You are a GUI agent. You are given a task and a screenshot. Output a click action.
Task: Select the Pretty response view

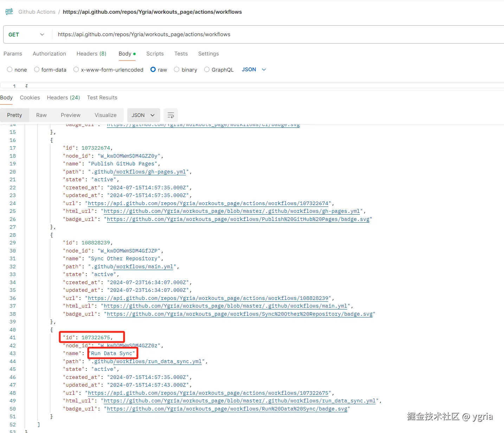[14, 115]
